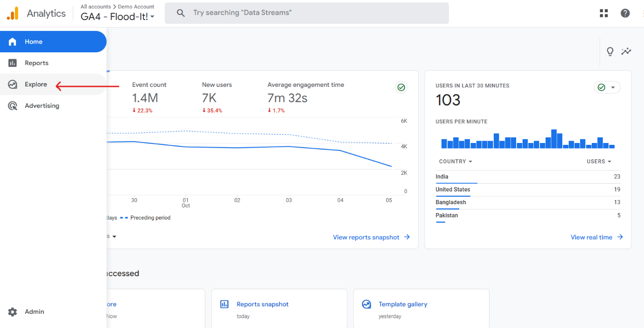The height and width of the screenshot is (328, 644).
Task: Open the Insights lightbulb icon
Action: click(610, 51)
